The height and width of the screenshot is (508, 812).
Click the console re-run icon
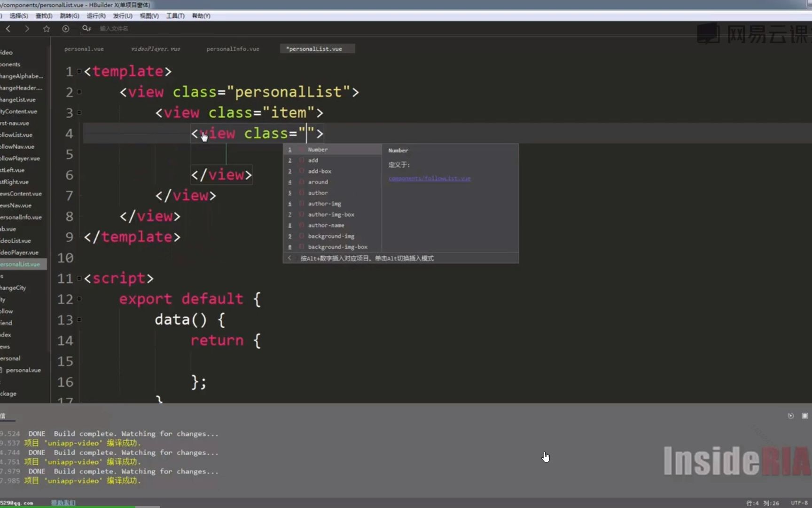click(x=791, y=416)
